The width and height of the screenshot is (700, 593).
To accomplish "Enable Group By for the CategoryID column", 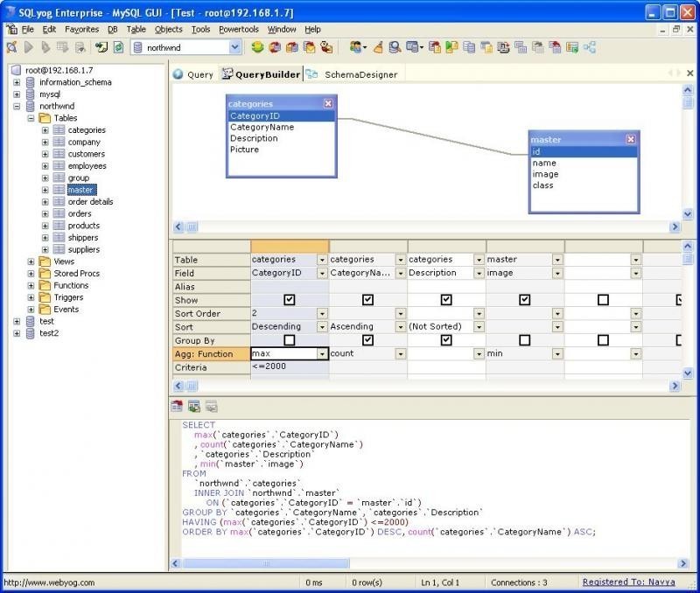I will coord(290,340).
